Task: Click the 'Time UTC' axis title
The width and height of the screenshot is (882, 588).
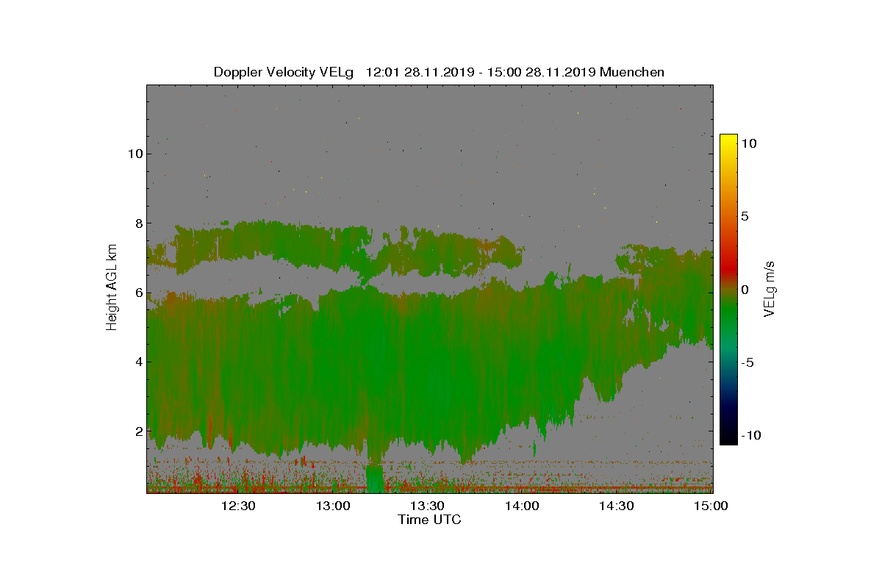Action: 430,520
